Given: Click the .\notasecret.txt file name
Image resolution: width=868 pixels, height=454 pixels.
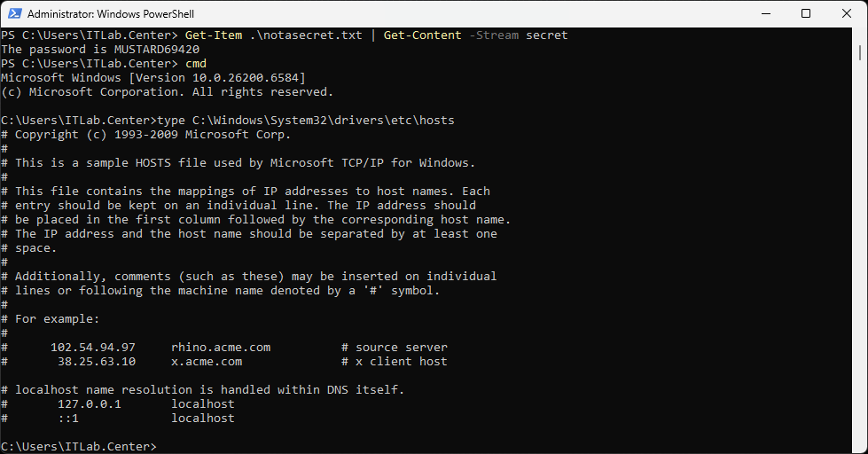Looking at the screenshot, I should pos(305,35).
